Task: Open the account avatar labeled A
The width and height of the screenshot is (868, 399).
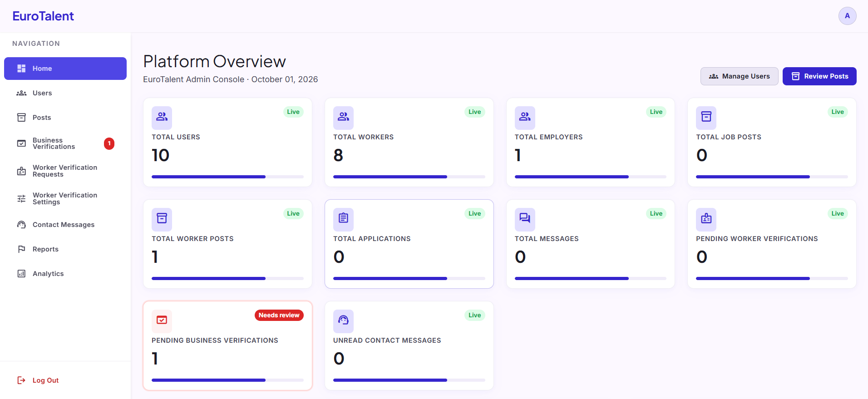Action: pos(847,16)
